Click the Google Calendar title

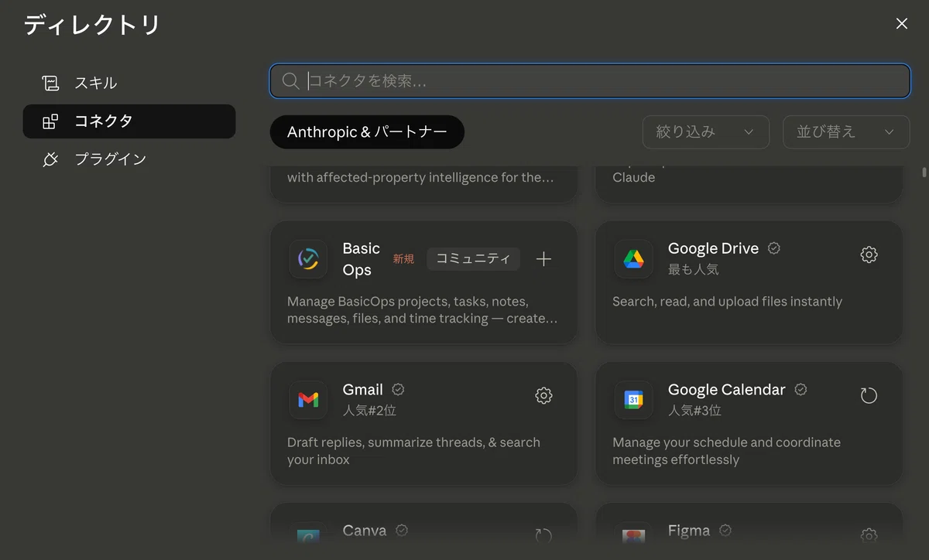tap(727, 389)
